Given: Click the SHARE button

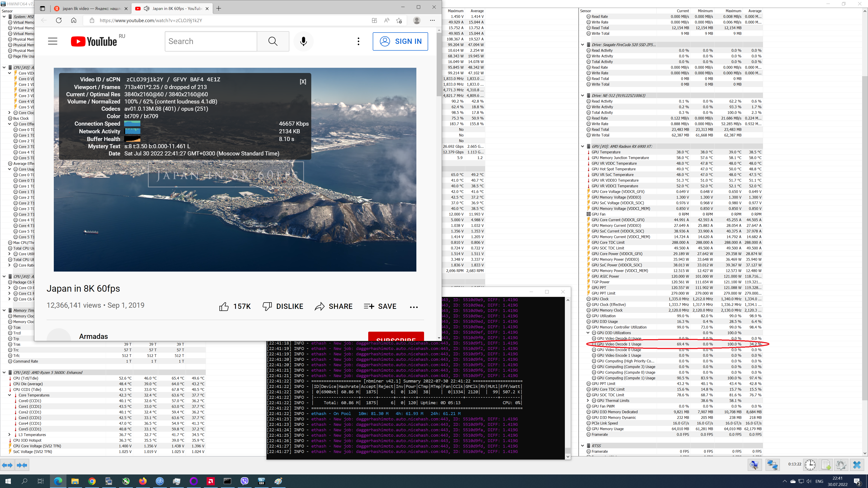Looking at the screenshot, I should pyautogui.click(x=334, y=307).
